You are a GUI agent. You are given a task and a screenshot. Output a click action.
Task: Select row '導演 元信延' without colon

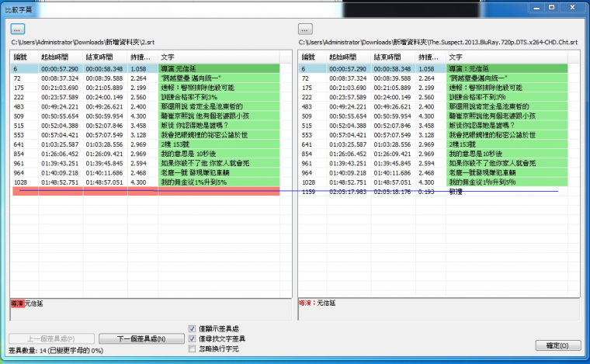tap(146, 69)
